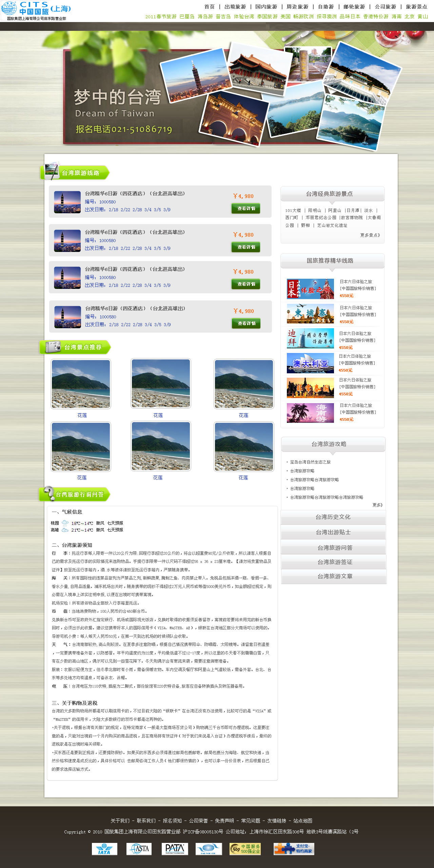Open the 澳大利亚 route banner

310,363
